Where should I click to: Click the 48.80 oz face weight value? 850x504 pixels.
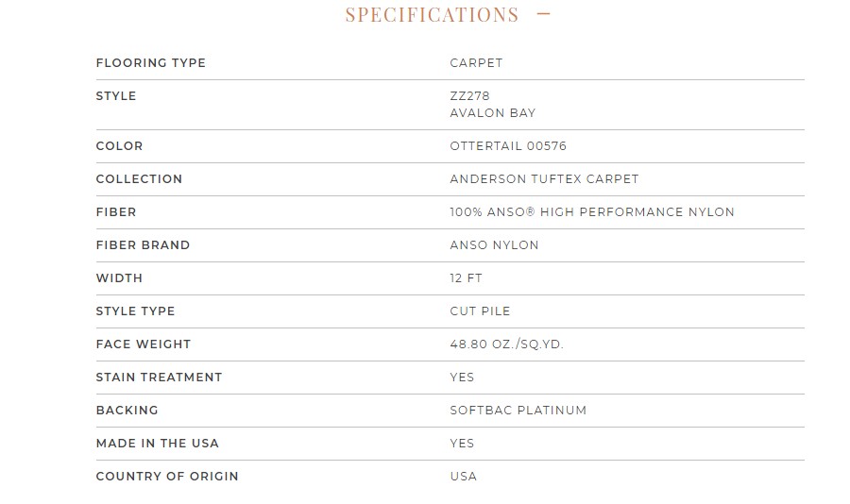(506, 344)
